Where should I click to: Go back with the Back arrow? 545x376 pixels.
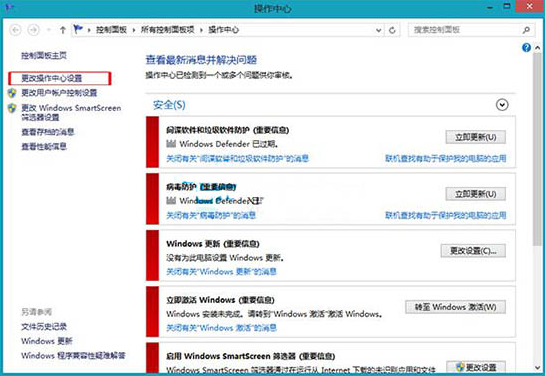coord(15,30)
